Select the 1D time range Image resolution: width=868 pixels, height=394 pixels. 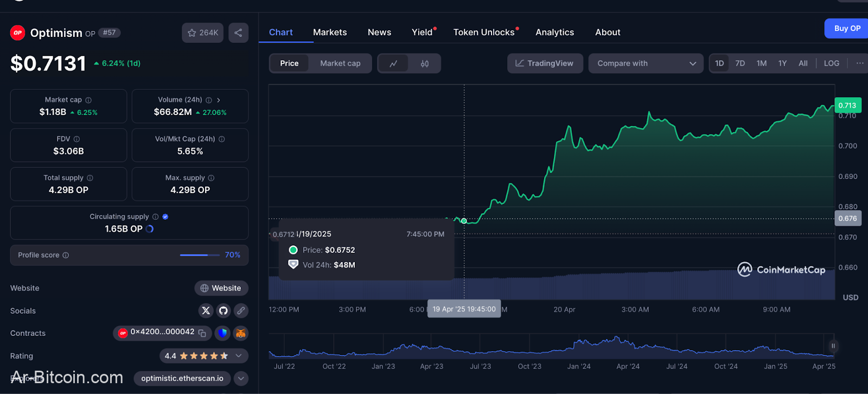[x=719, y=63]
